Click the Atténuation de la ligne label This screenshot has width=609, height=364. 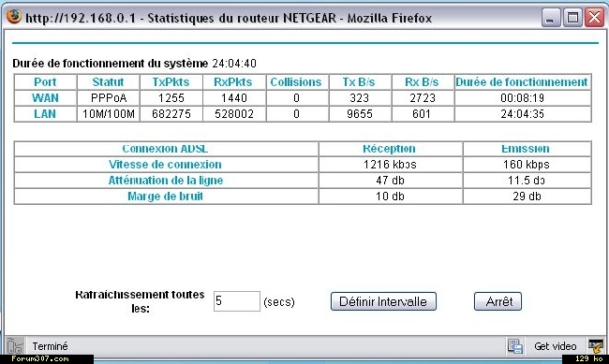point(166,180)
